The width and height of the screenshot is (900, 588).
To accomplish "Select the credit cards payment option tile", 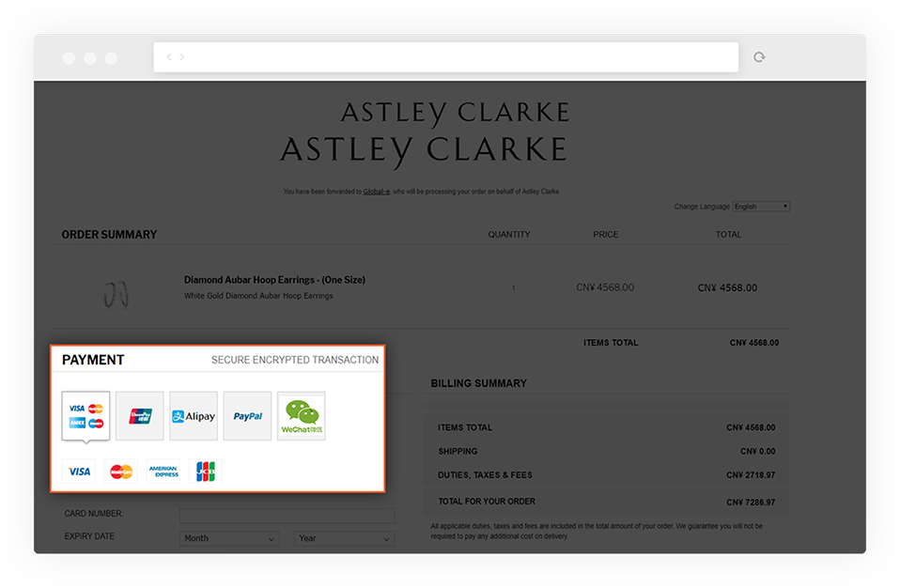I will [85, 416].
